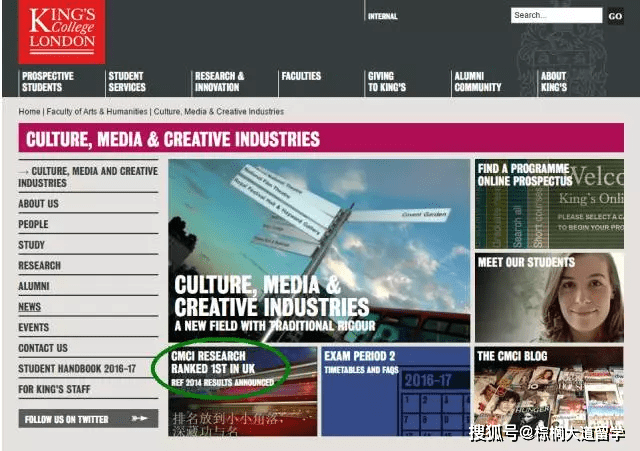Open Student Services menu

coord(127,82)
